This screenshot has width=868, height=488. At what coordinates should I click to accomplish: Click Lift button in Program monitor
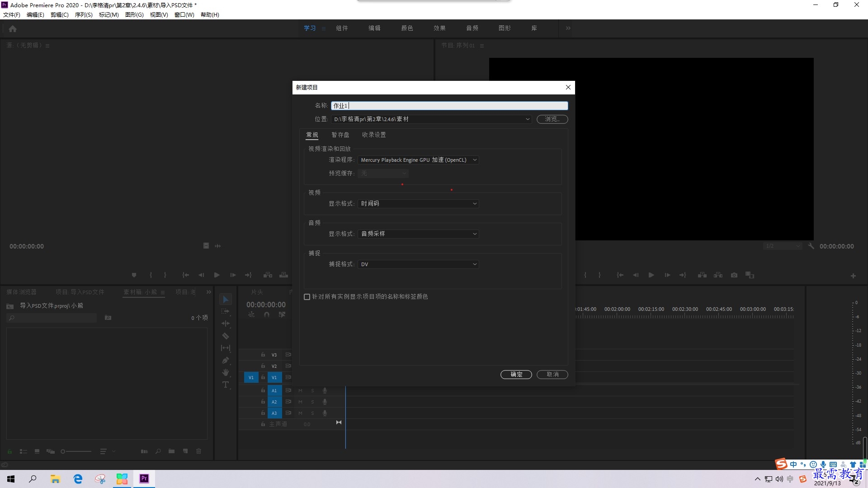[702, 275]
